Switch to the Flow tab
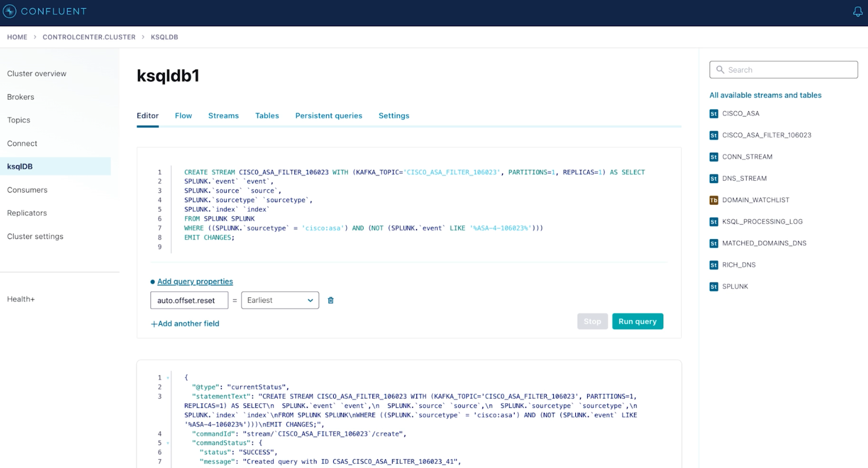 point(183,115)
